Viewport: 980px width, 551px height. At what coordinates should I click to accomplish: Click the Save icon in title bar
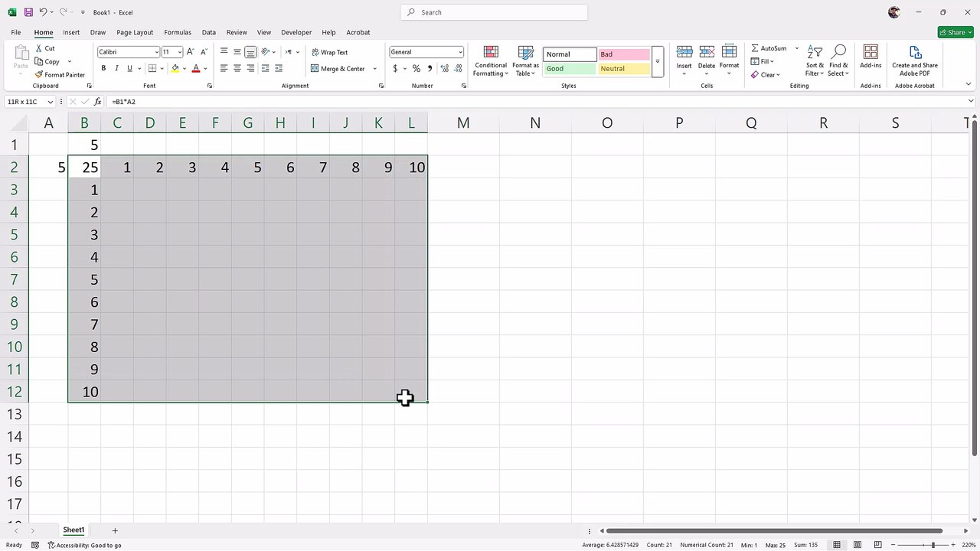tap(28, 12)
